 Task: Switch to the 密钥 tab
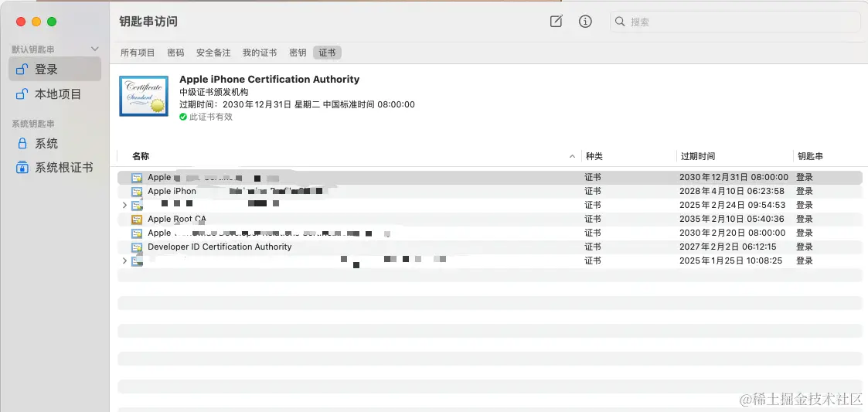(298, 53)
